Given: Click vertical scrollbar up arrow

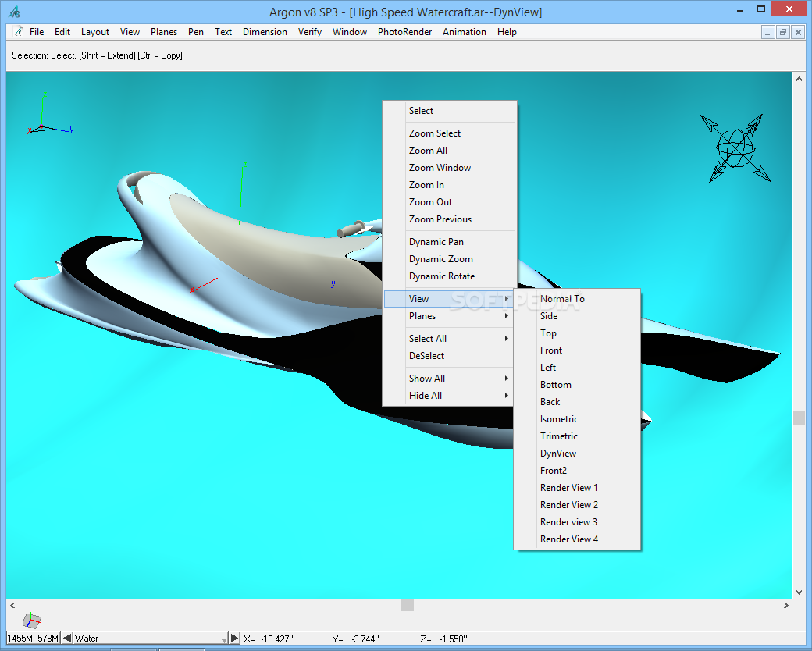Looking at the screenshot, I should coord(799,80).
